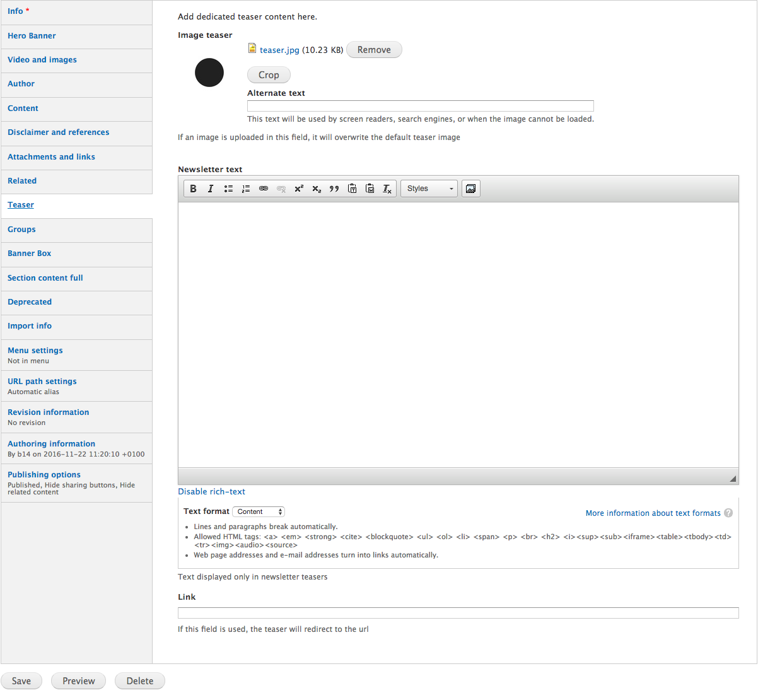Open the Text format select box
The image size is (758, 700).
coord(259,511)
